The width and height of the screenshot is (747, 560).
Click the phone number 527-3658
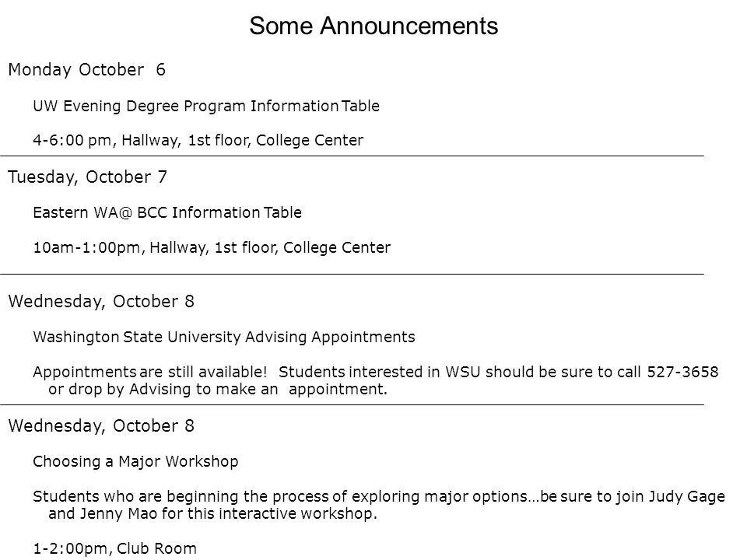[682, 372]
